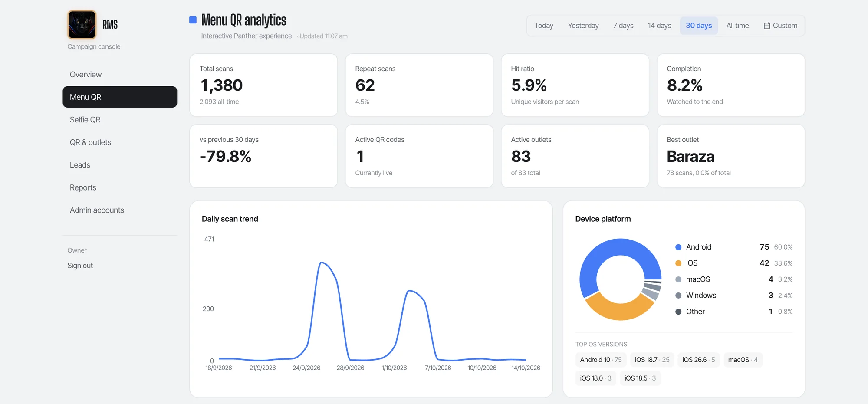Click the iOS 26.6 version chip

[x=699, y=360]
